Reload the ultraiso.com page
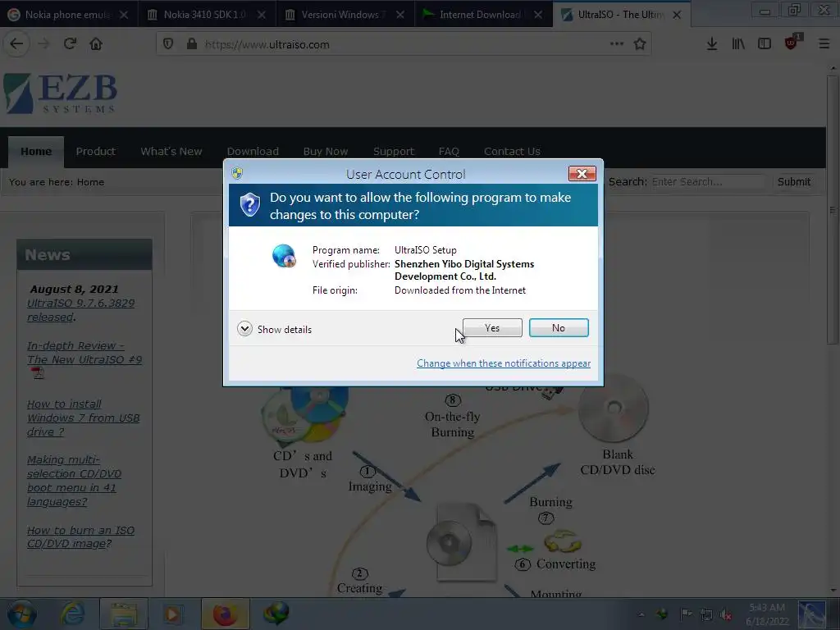This screenshot has height=630, width=840. click(70, 44)
